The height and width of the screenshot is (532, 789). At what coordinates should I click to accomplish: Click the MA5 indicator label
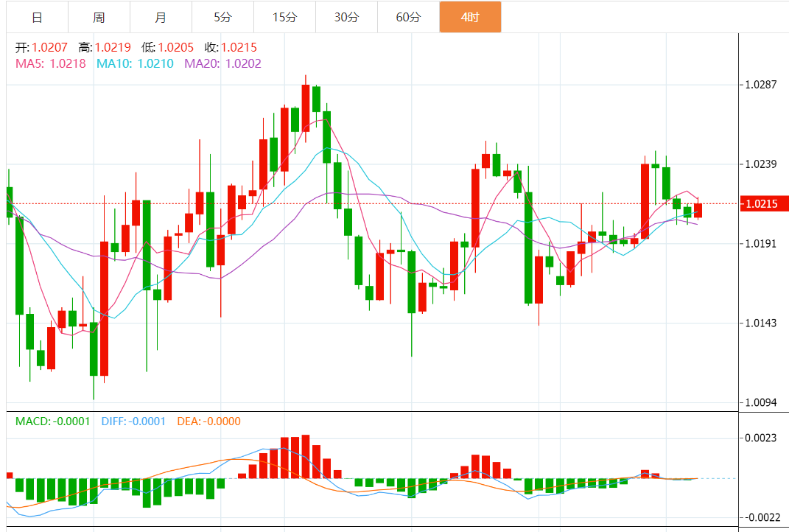click(x=52, y=63)
